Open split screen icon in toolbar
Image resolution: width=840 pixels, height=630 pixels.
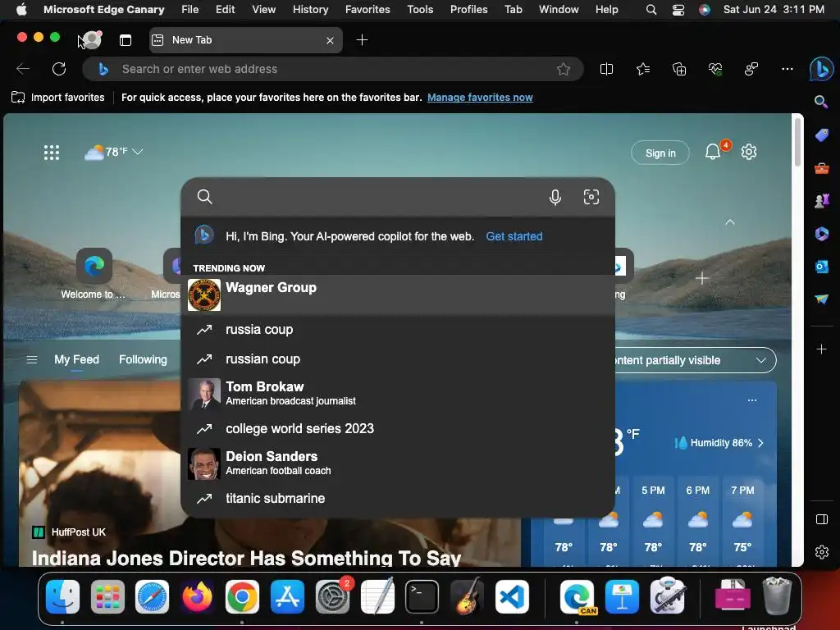pos(606,69)
